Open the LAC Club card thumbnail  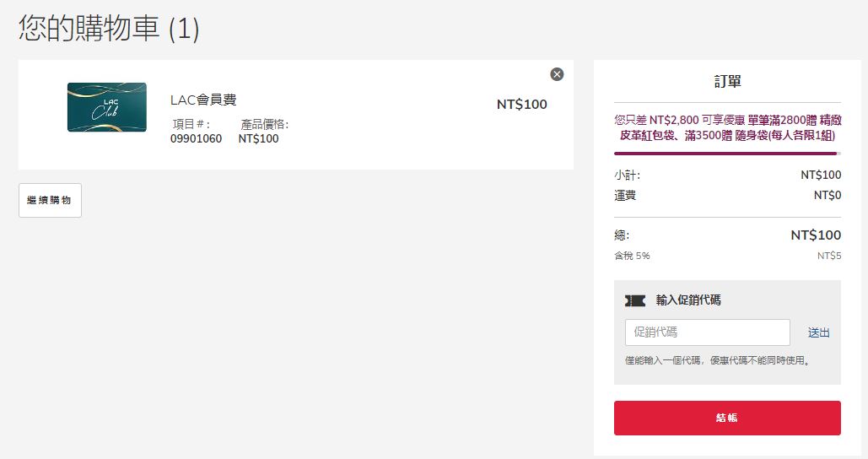[x=107, y=107]
